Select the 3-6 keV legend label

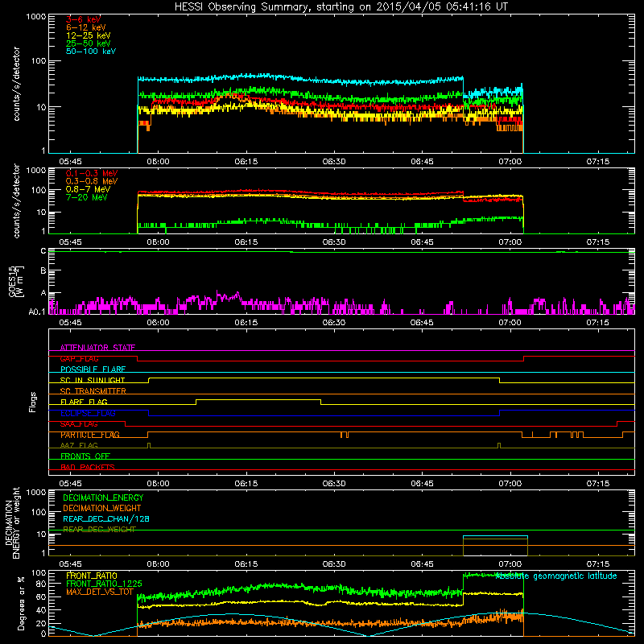(83, 19)
